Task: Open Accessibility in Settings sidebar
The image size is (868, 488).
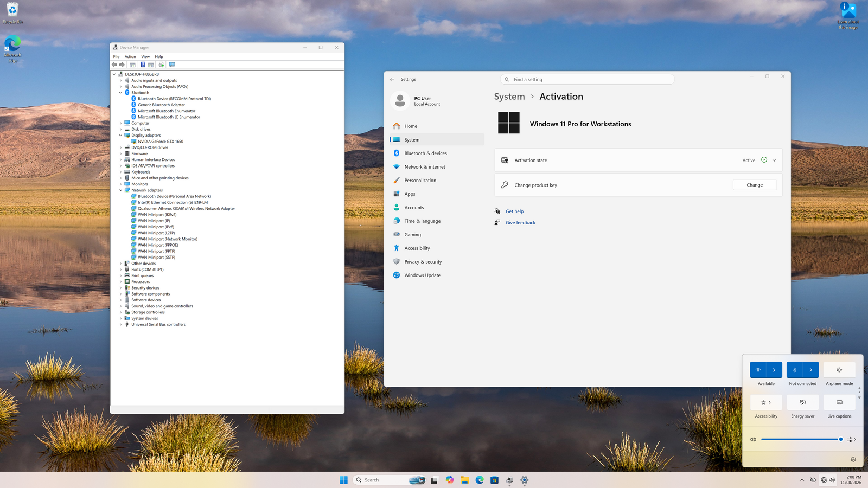Action: tap(437, 248)
